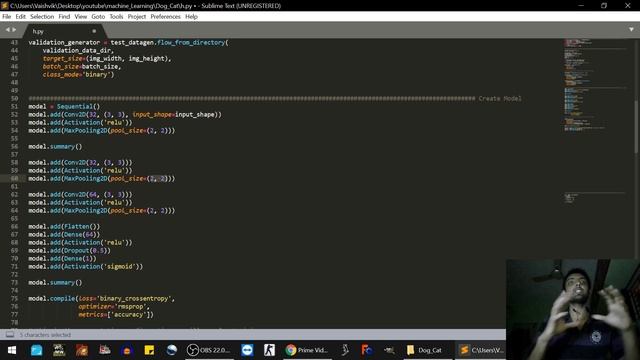Click 'Dropout' on line 69
This screenshot has height=360, width=640.
77,251
